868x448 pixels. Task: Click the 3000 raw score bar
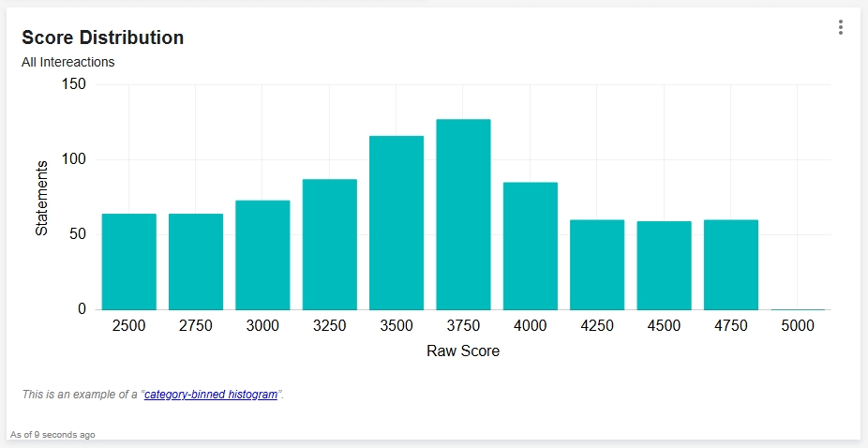[262, 255]
